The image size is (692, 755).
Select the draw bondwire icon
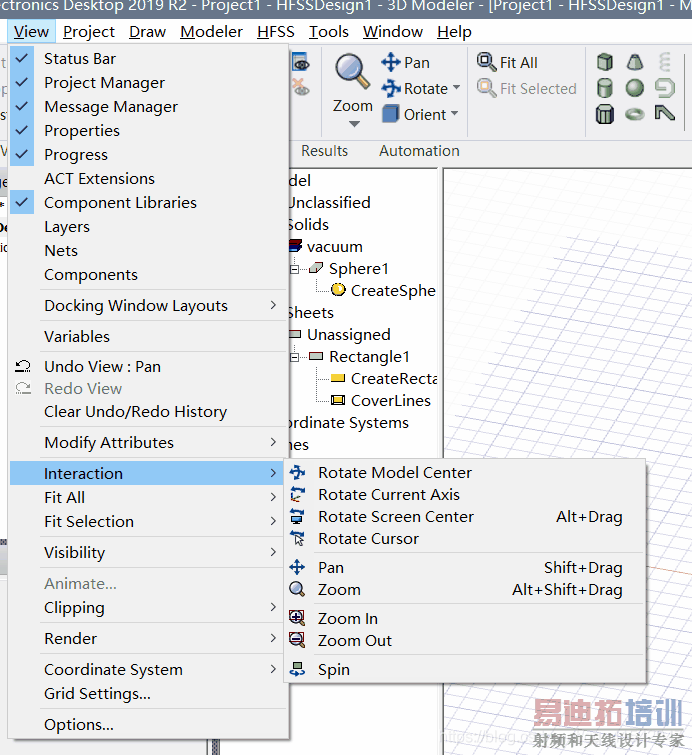click(665, 114)
